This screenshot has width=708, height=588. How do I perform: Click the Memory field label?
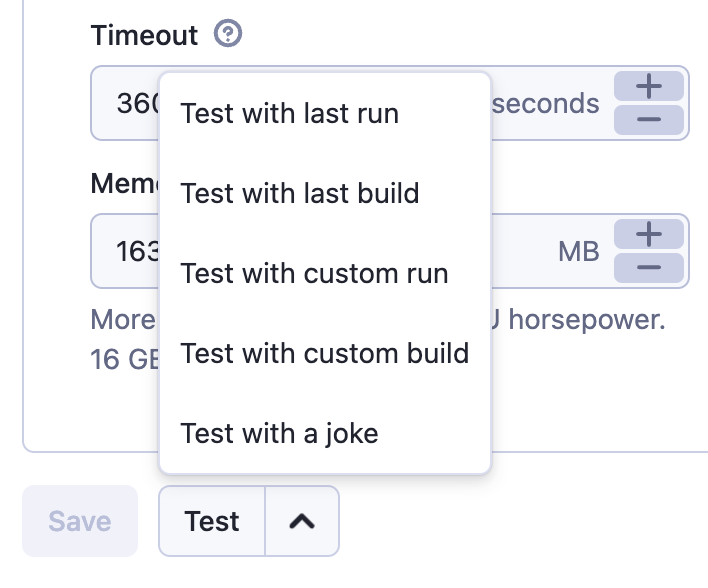pos(124,184)
